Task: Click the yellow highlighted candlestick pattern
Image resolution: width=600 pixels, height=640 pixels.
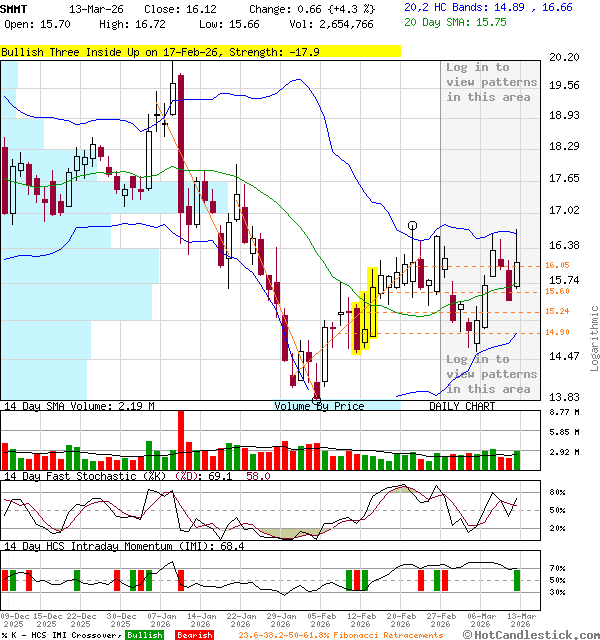Action: pyautogui.click(x=367, y=310)
